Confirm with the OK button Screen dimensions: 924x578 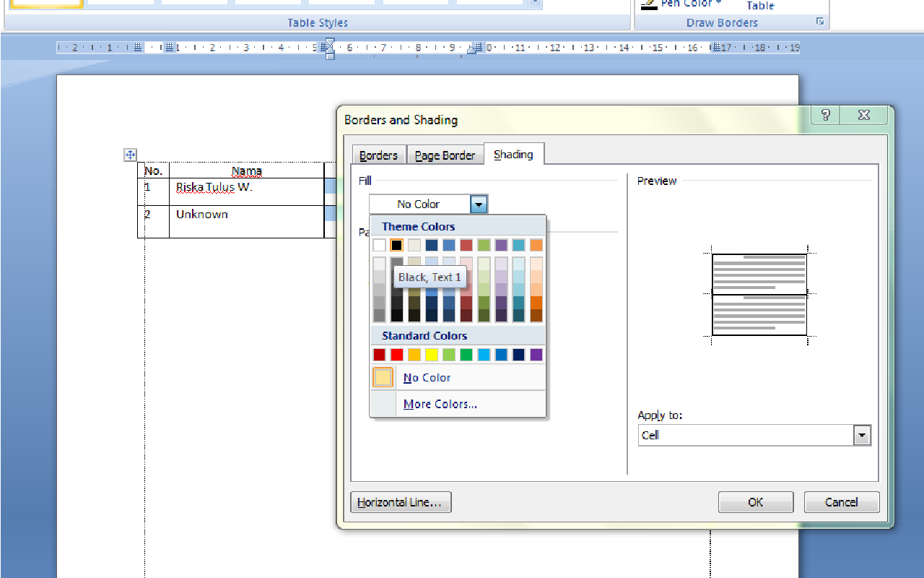(756, 502)
